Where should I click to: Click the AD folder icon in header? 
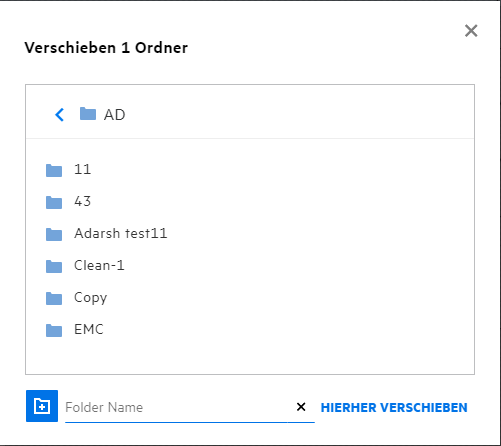pyautogui.click(x=88, y=114)
